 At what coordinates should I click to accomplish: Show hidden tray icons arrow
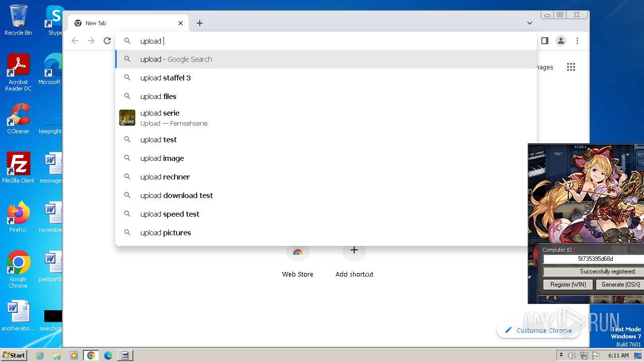coord(561,355)
